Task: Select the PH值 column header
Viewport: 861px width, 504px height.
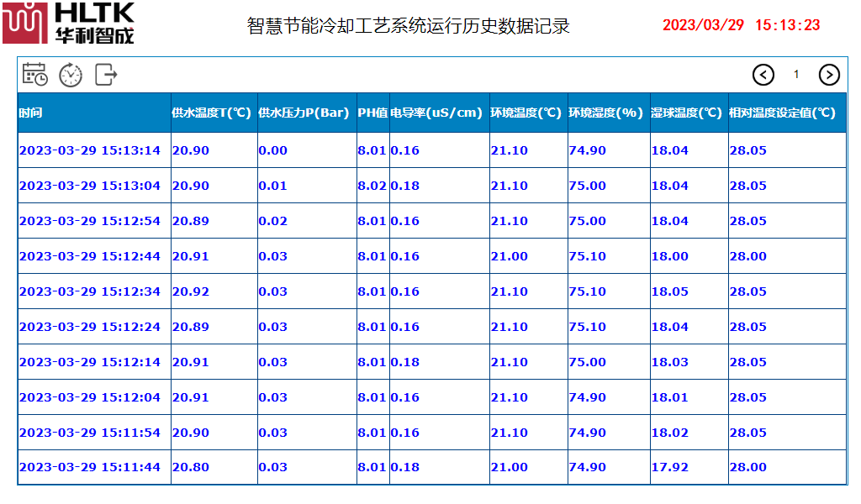Action: (x=372, y=113)
